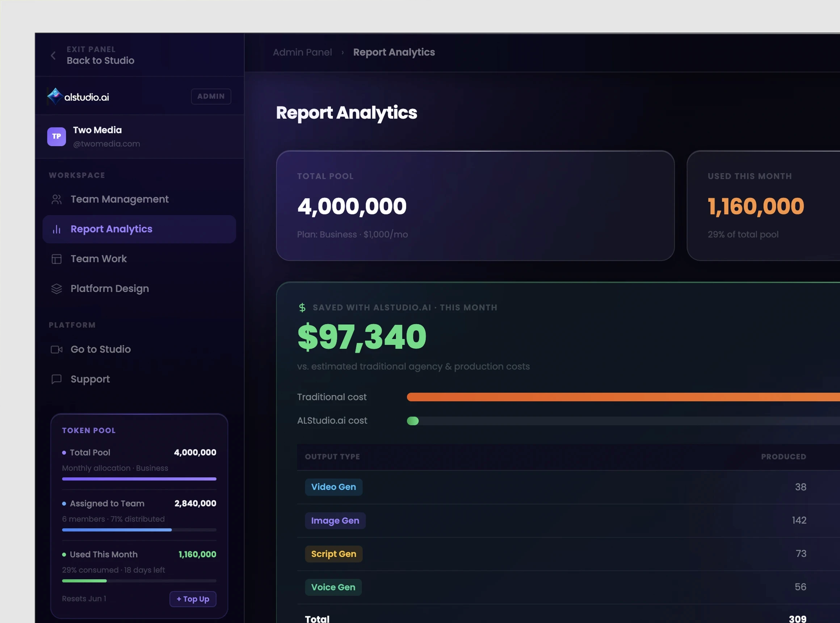Click the ALStudio.ai cost green bar
The width and height of the screenshot is (840, 623).
[x=413, y=421]
